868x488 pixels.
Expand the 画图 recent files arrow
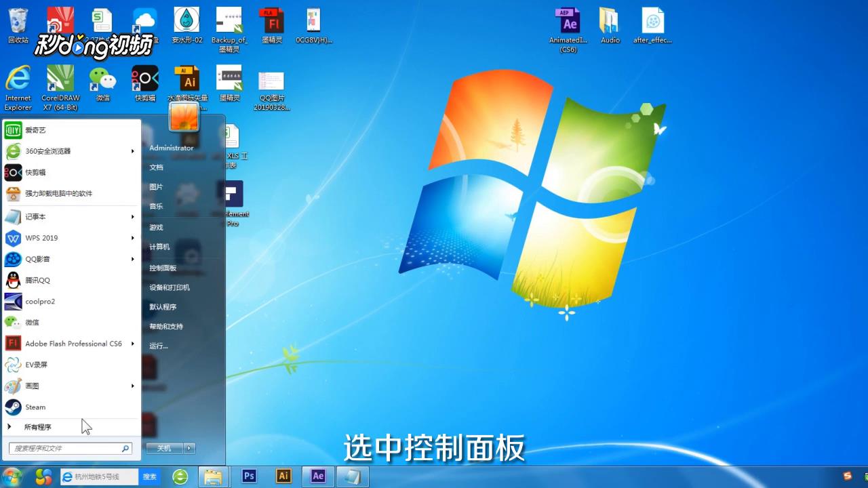point(133,386)
